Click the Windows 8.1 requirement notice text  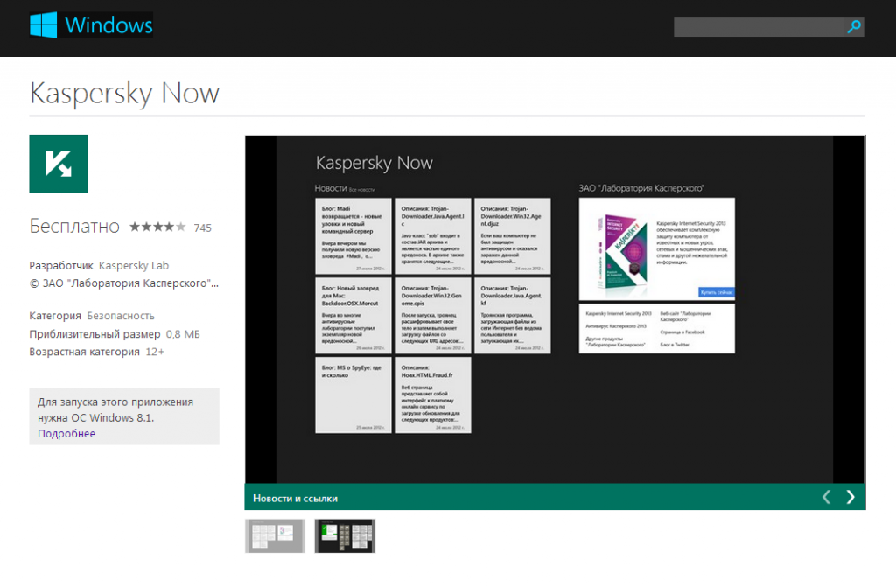pos(115,409)
